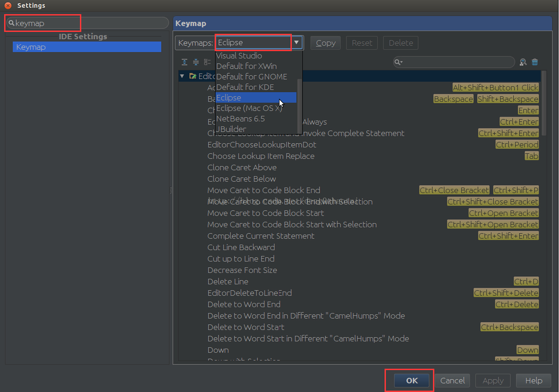
Task: Open Help for settings dialog
Action: tap(534, 381)
